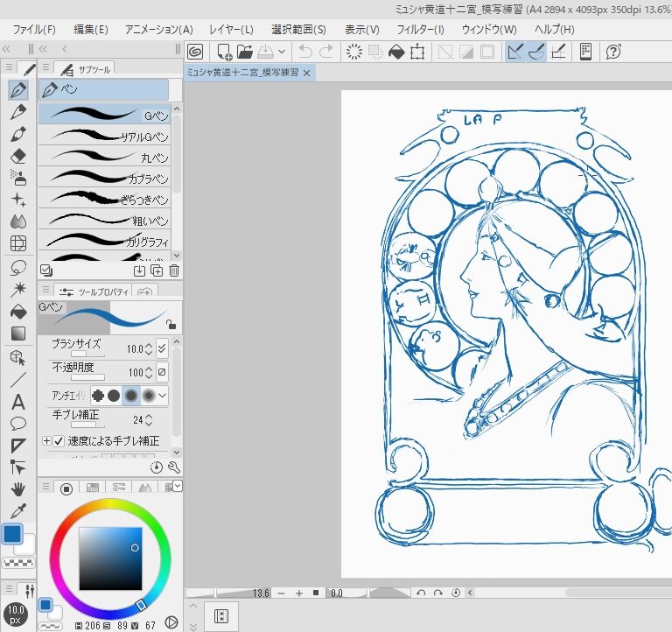This screenshot has width=672, height=632.
Task: Select the Text tool
Action: (x=18, y=402)
